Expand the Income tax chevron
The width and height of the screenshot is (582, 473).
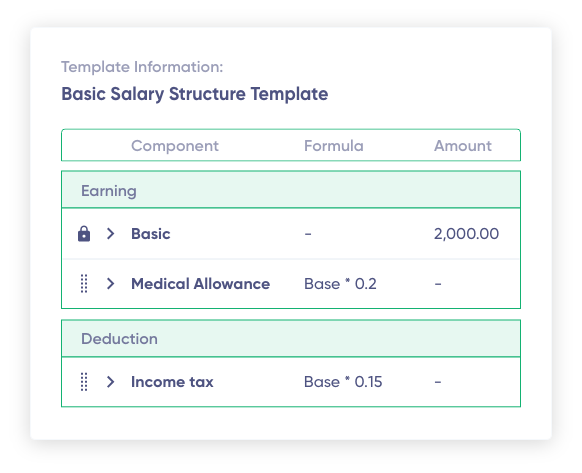[110, 382]
